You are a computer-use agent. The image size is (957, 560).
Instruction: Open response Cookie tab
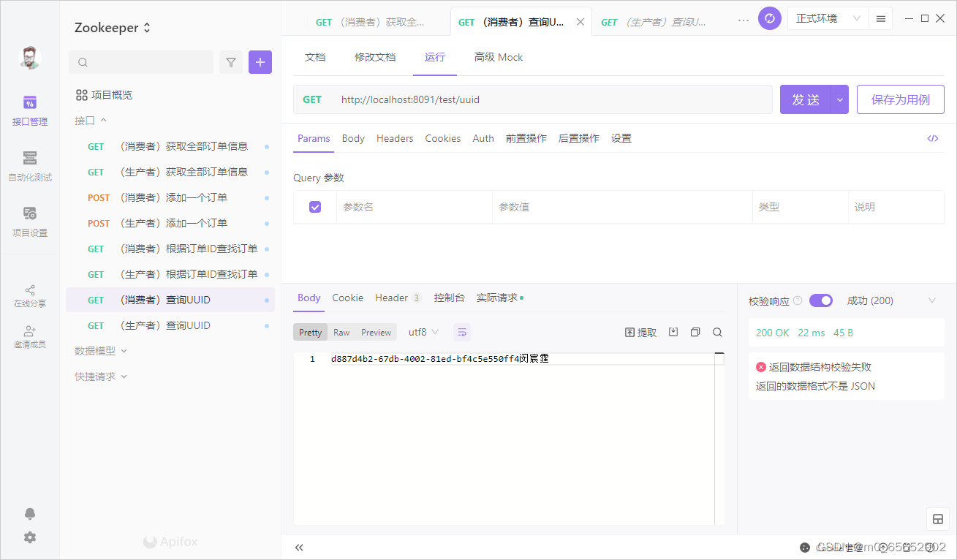point(348,298)
